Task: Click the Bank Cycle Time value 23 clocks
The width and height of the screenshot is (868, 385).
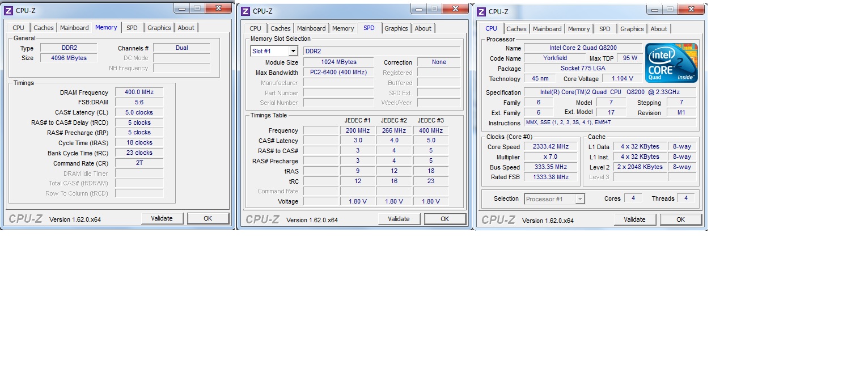Action: coord(139,153)
